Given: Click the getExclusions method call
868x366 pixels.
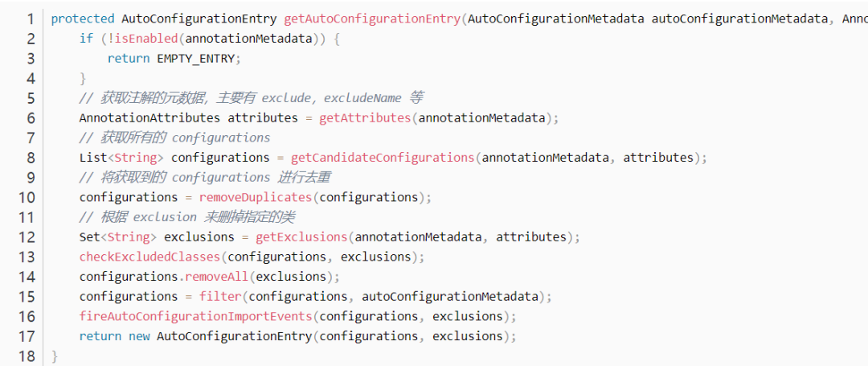Looking at the screenshot, I should (x=301, y=237).
